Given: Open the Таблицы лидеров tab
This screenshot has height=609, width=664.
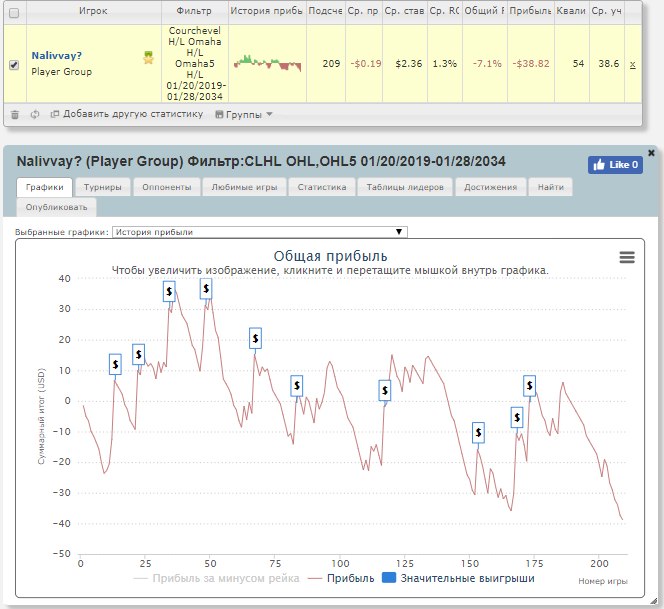Looking at the screenshot, I should [x=405, y=187].
